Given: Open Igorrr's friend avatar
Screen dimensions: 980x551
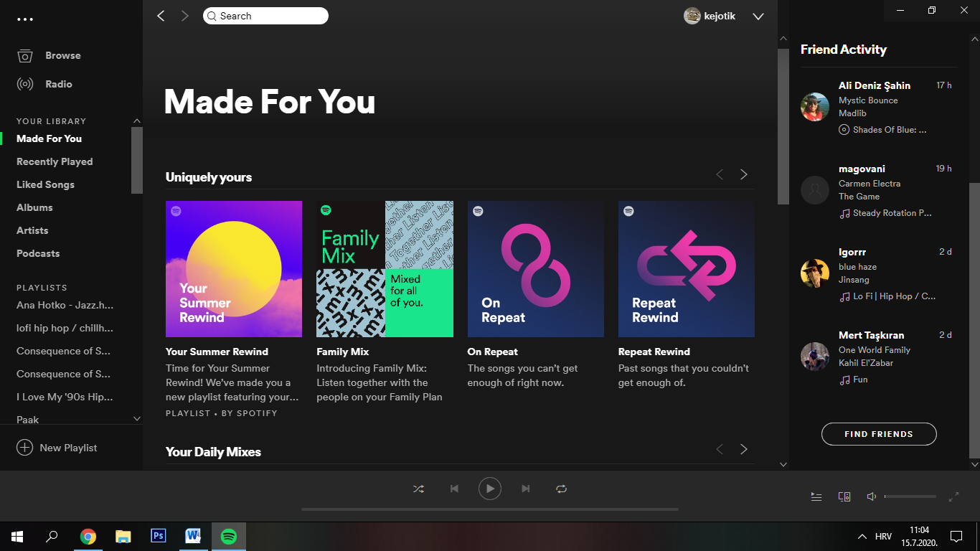Looking at the screenshot, I should coord(815,273).
